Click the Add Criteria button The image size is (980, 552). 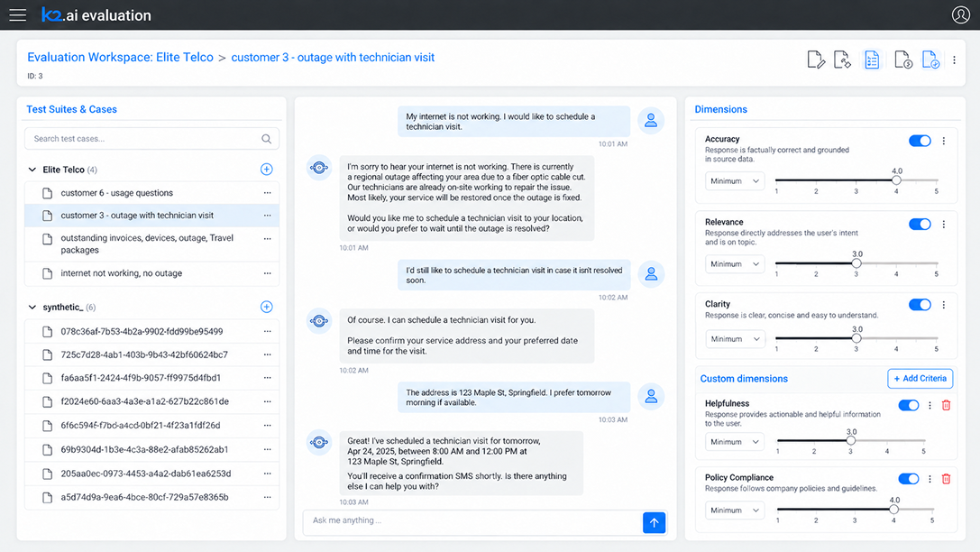[920, 378]
